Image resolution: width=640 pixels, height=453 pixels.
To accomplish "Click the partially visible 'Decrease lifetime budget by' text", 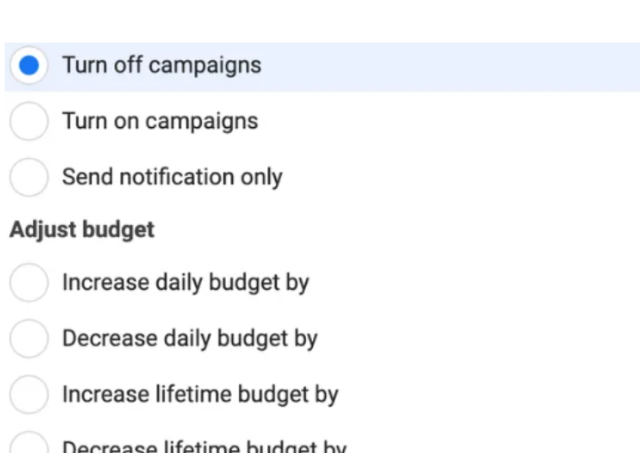I will (x=204, y=447).
